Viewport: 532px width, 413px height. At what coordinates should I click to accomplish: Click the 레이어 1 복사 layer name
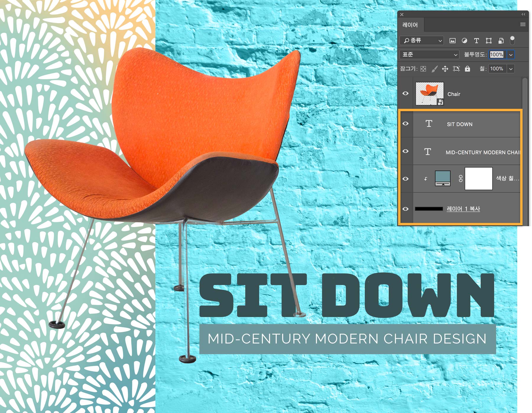click(x=463, y=209)
